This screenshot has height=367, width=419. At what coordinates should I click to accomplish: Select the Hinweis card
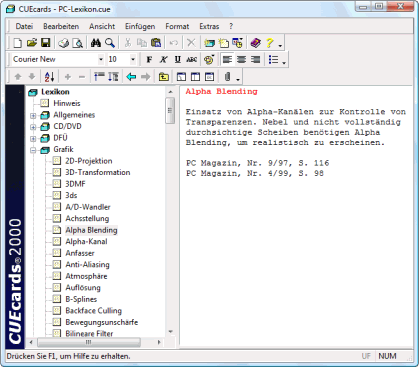point(67,103)
